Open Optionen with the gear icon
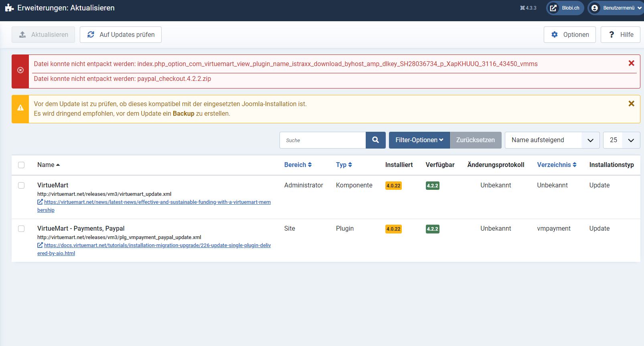The height and width of the screenshot is (346, 644). (x=569, y=35)
